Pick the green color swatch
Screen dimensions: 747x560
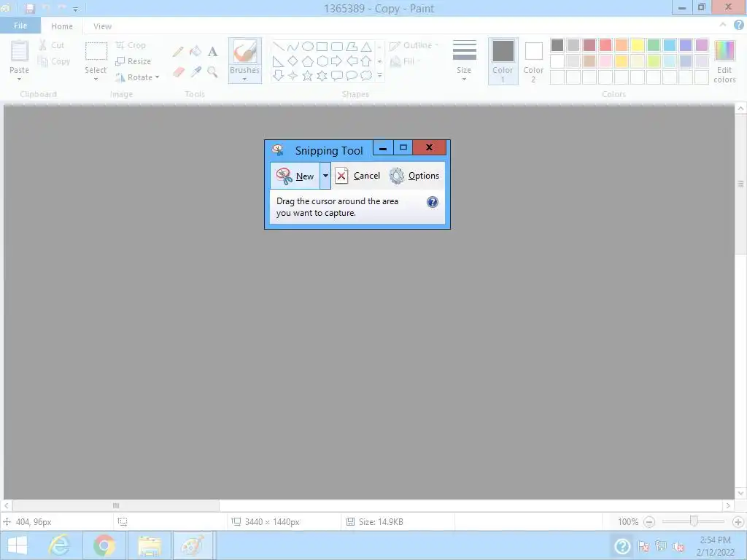[x=654, y=45]
